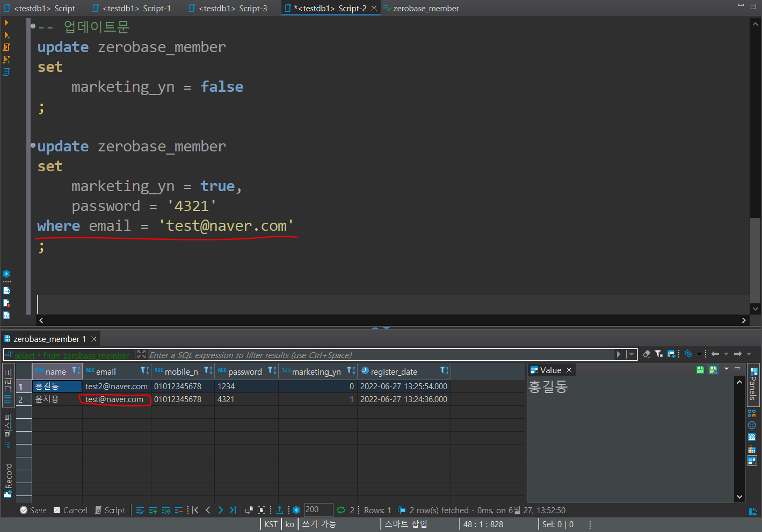Go forward with right arrow icon

tap(738, 354)
